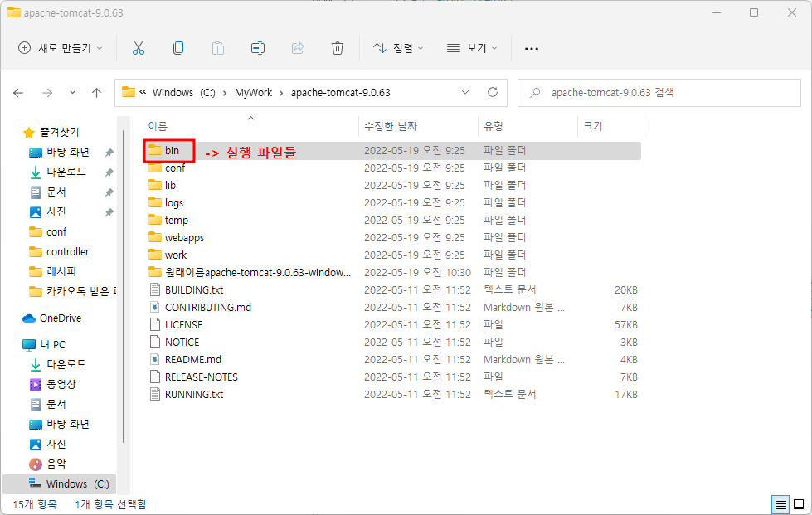Select the conf folder in the file list
812x515 pixels.
392,168
